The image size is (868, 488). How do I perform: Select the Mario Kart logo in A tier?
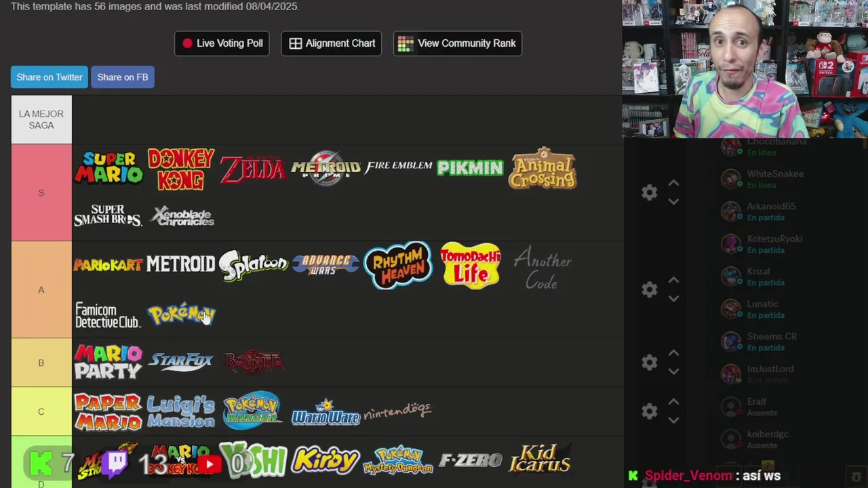108,265
